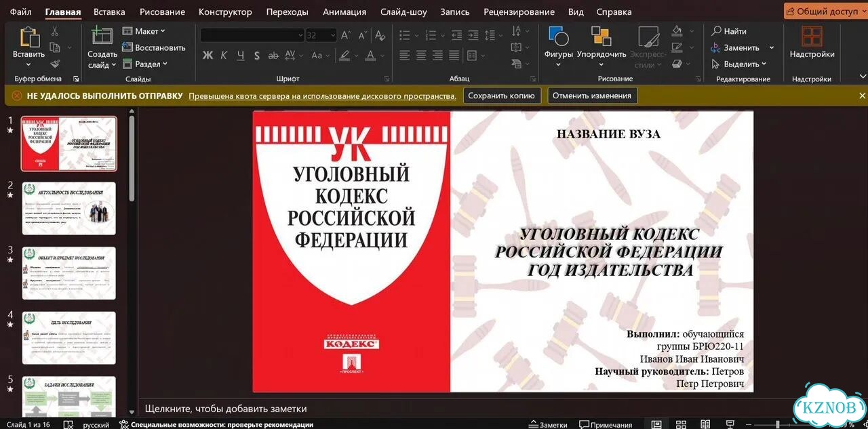Toggle bold Ж formatting
This screenshot has height=429, width=868.
tap(208, 56)
